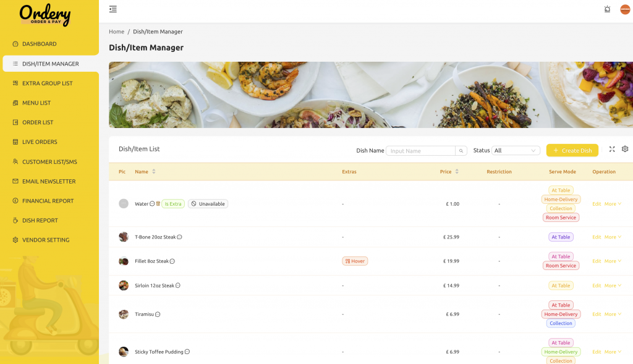
Task: Click the Sticky Toffee Pudding picture
Action: tap(124, 352)
